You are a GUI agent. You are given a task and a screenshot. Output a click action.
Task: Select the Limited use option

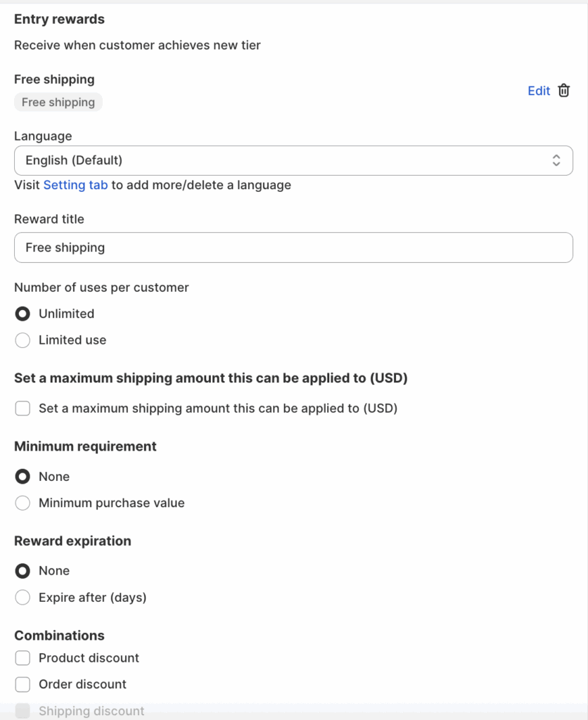(x=23, y=340)
